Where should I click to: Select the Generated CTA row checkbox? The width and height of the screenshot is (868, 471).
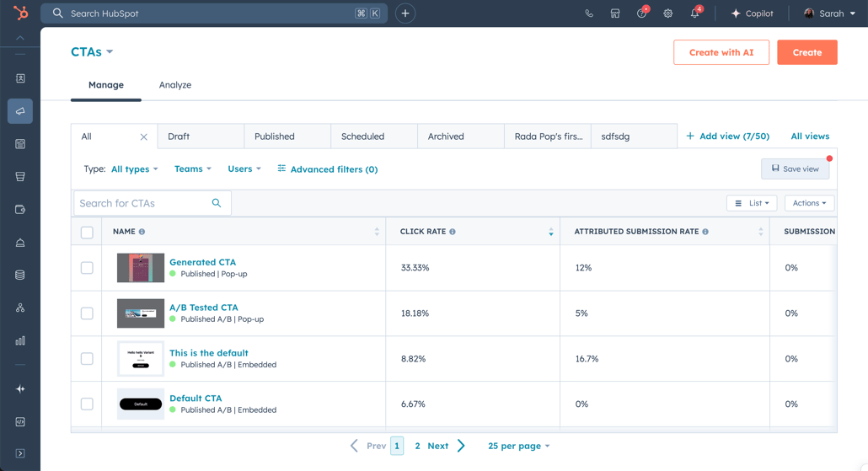(x=87, y=268)
